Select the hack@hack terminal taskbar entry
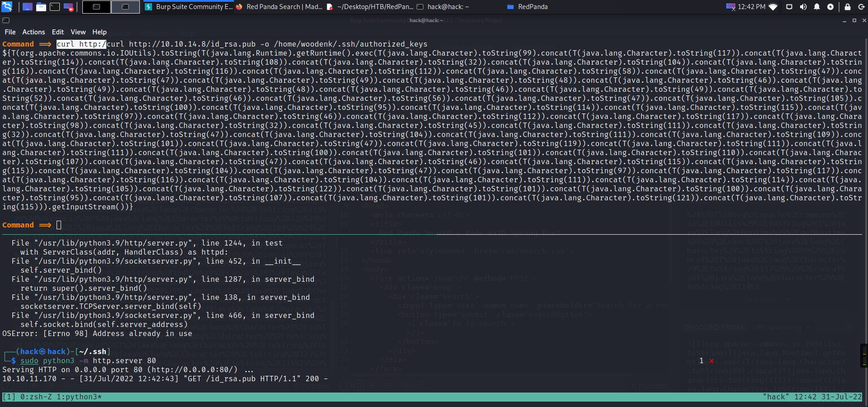 (460, 7)
